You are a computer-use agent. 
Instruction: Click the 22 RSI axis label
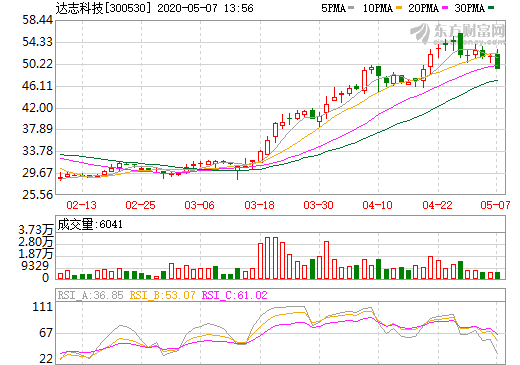[x=46, y=359]
